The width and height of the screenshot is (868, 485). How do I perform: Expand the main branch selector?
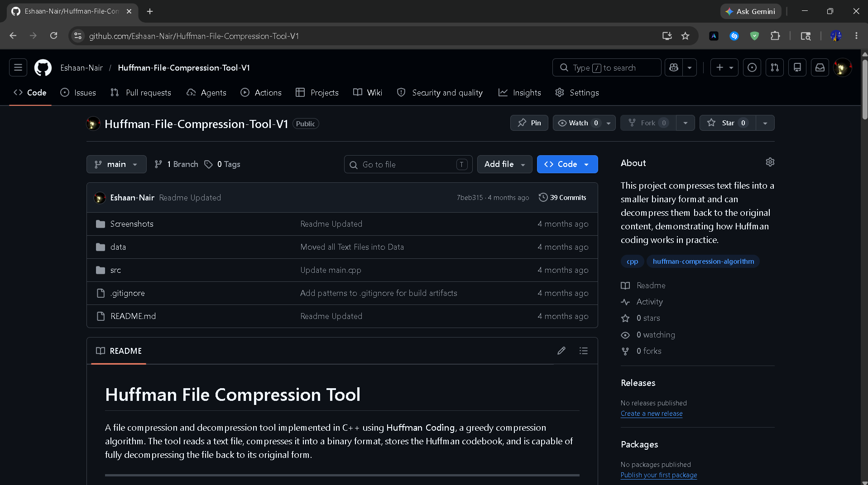(116, 164)
